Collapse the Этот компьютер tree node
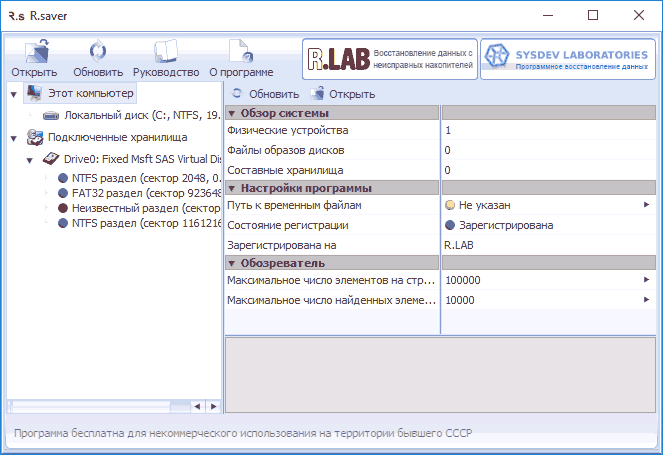 click(13, 93)
